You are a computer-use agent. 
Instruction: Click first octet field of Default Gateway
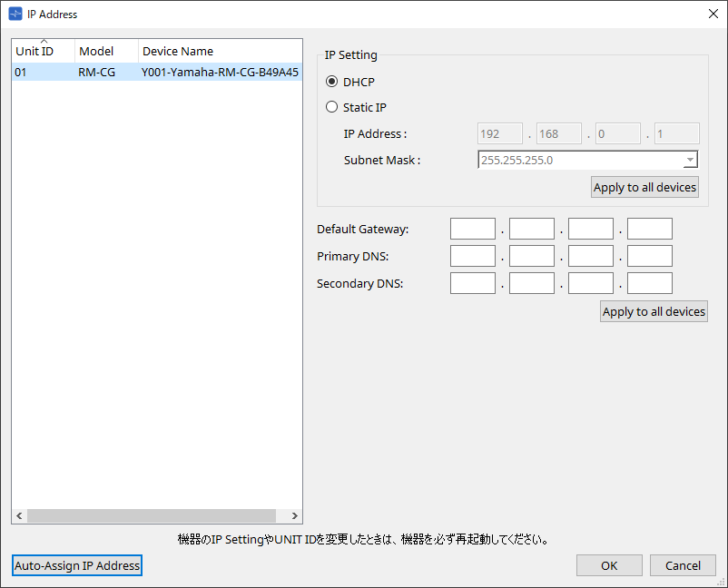tap(472, 229)
